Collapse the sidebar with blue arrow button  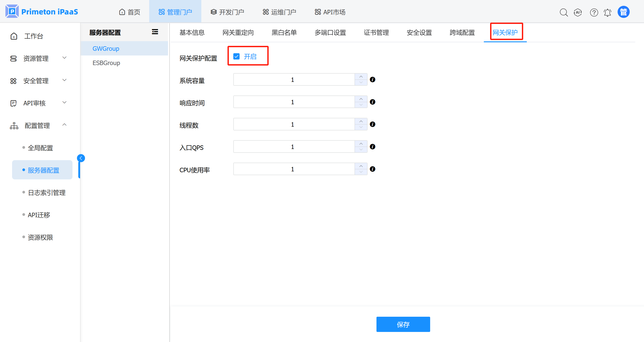coord(81,158)
